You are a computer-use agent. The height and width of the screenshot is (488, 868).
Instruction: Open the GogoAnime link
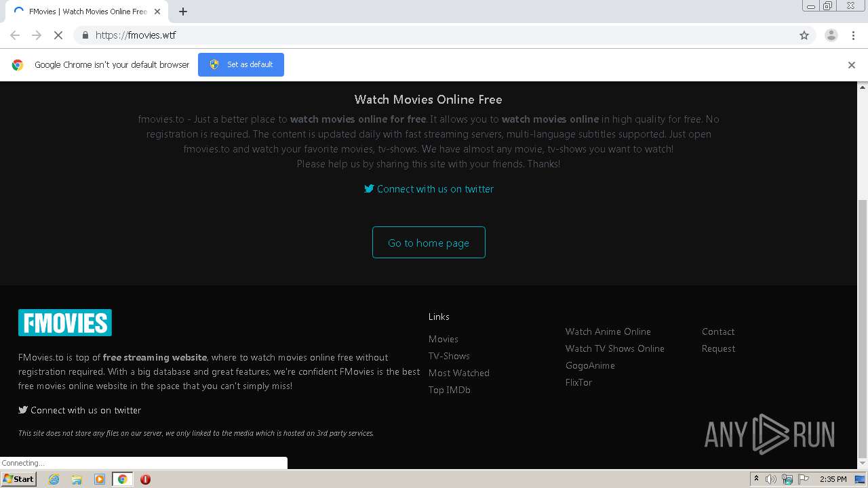coord(590,365)
